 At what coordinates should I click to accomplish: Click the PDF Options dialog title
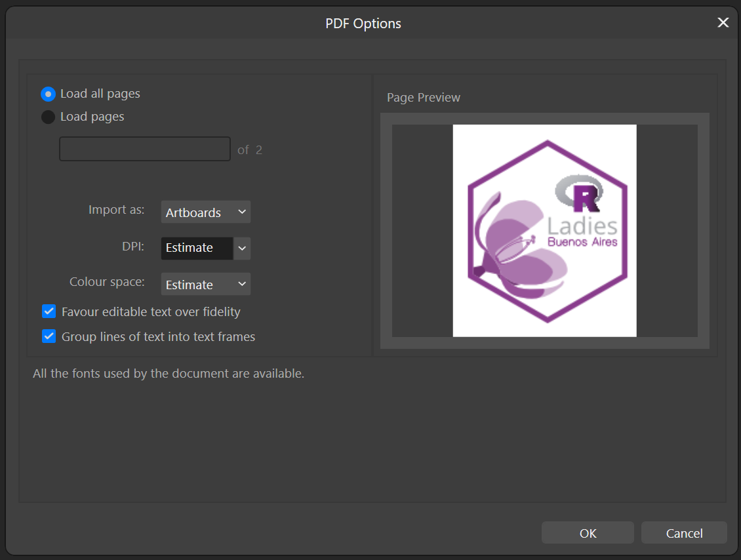363,23
